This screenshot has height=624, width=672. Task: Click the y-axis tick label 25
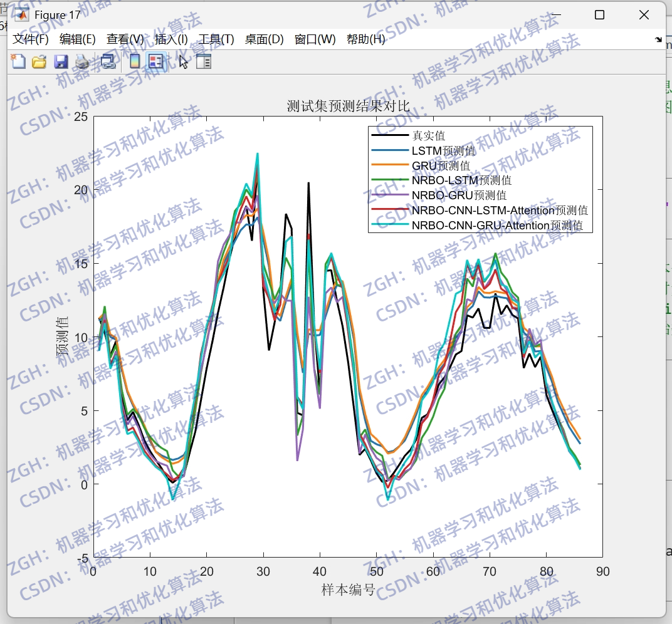coord(81,117)
